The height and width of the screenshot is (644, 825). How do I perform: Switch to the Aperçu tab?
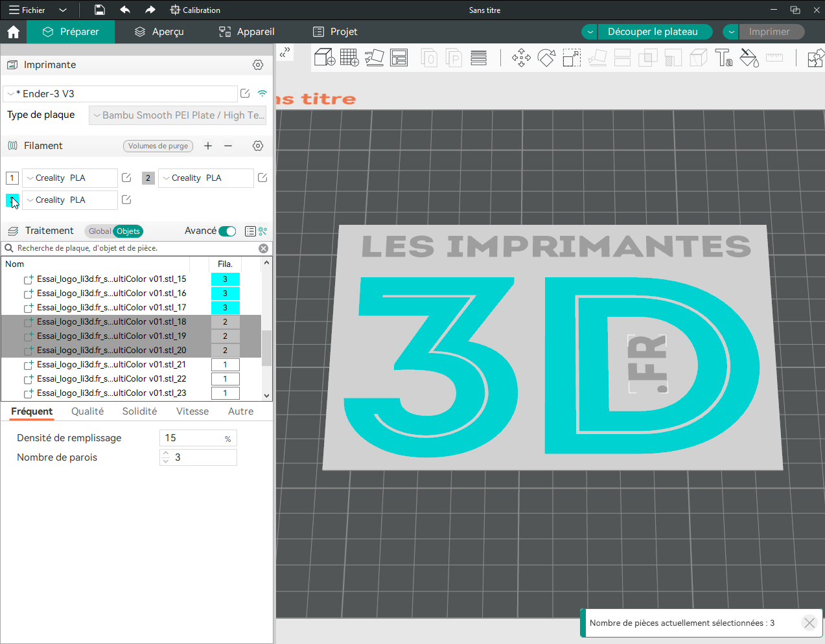(x=159, y=32)
